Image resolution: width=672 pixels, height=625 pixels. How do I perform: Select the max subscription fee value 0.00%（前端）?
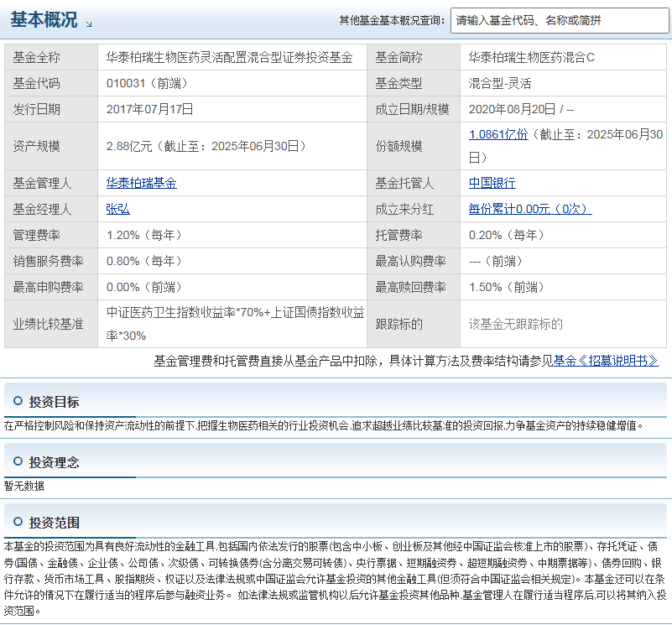click(144, 287)
